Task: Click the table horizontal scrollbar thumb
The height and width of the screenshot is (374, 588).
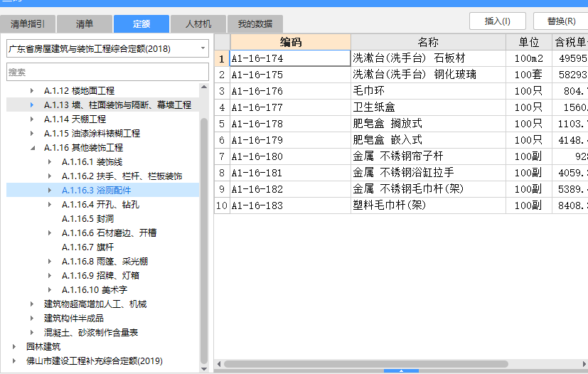Action: coord(366,364)
